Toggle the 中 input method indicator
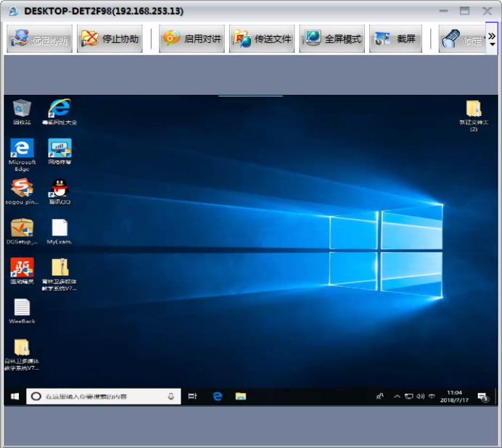 point(432,397)
